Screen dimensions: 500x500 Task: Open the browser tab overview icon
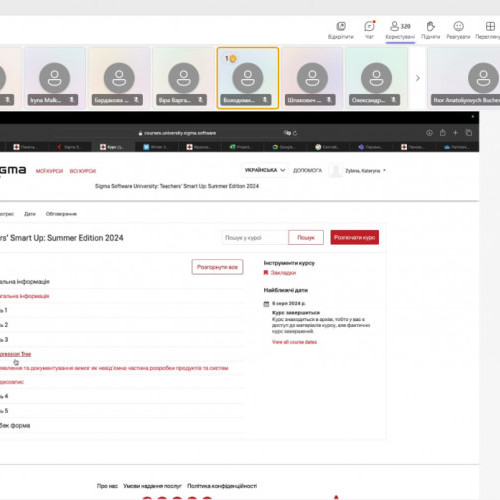pyautogui.click(x=469, y=133)
